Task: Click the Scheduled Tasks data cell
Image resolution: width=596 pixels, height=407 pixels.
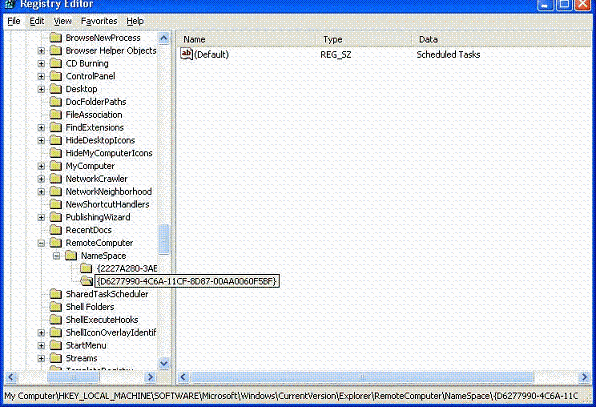Action: [448, 54]
